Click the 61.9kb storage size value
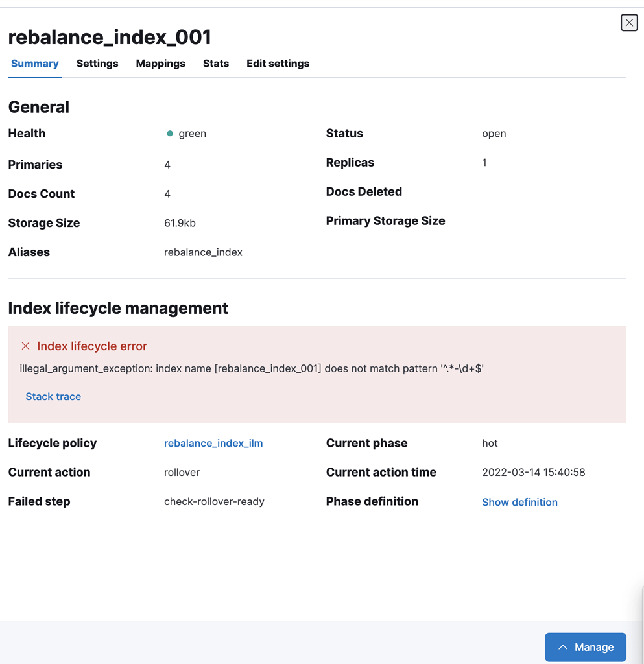 (x=180, y=223)
